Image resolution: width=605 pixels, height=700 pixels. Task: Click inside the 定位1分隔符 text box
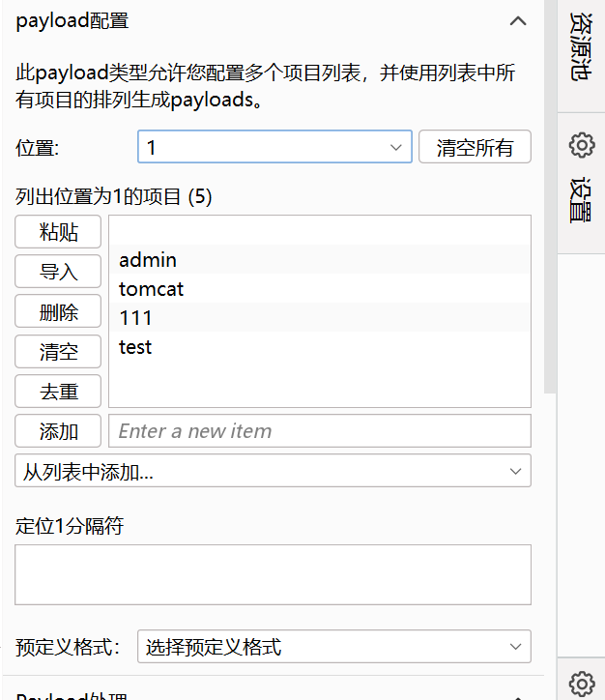(x=273, y=574)
